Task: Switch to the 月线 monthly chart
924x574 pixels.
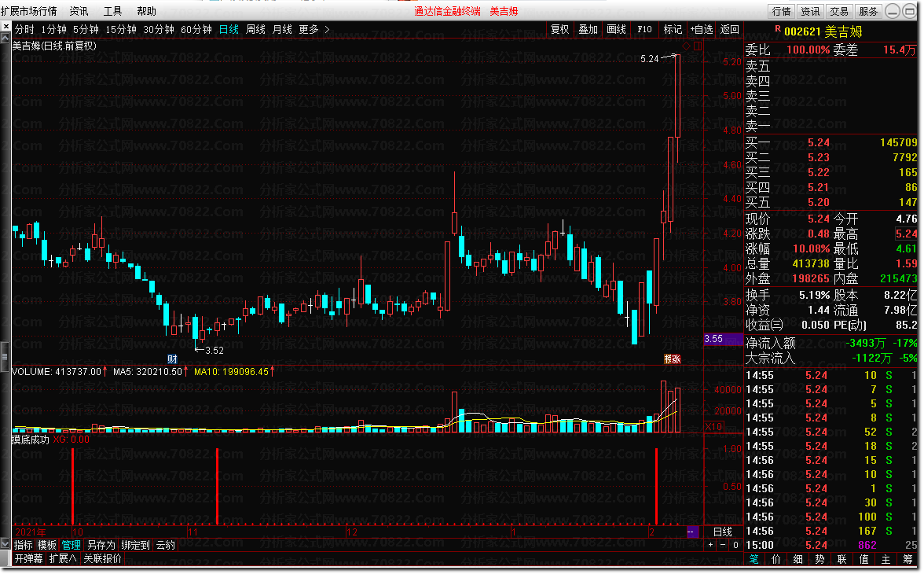Action: pos(282,29)
